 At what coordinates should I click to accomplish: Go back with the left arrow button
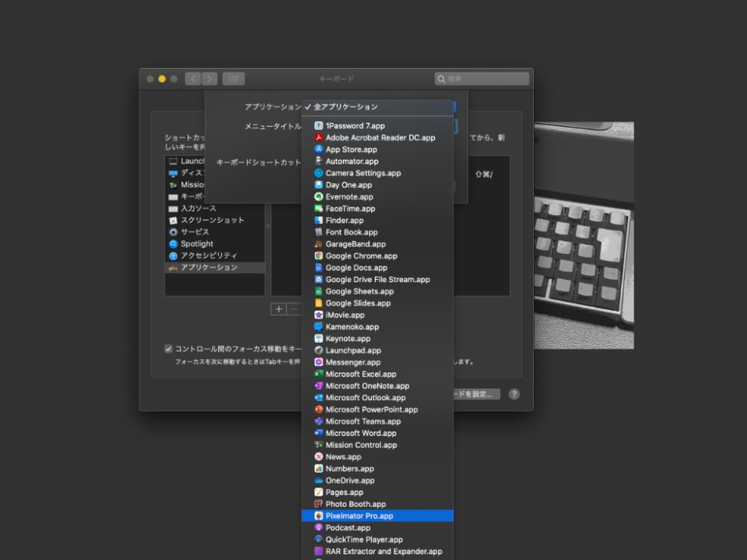coord(193,78)
